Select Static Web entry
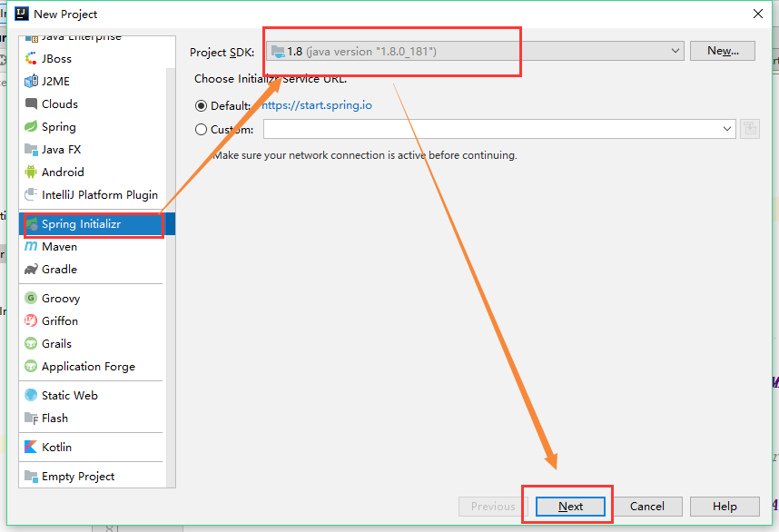The height and width of the screenshot is (532, 779). [91, 396]
